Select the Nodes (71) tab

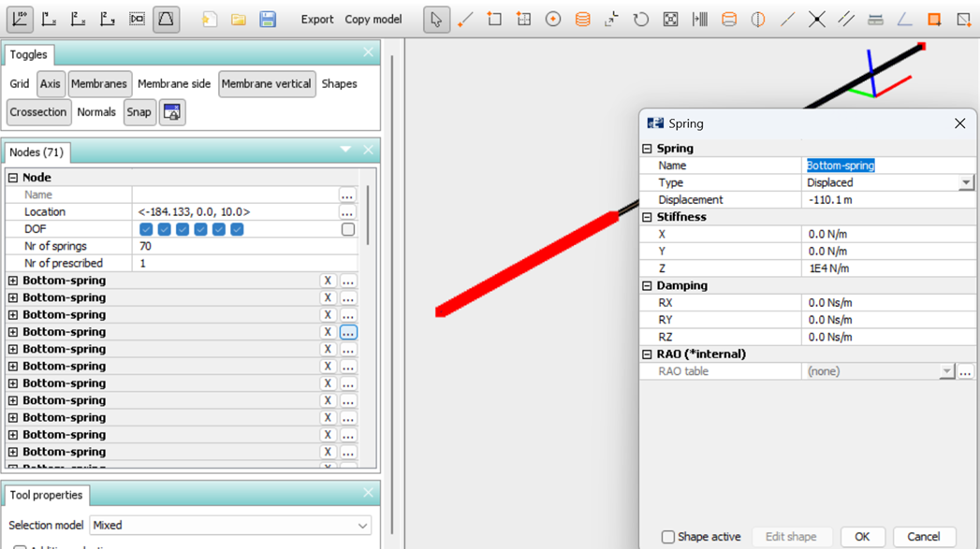click(37, 152)
